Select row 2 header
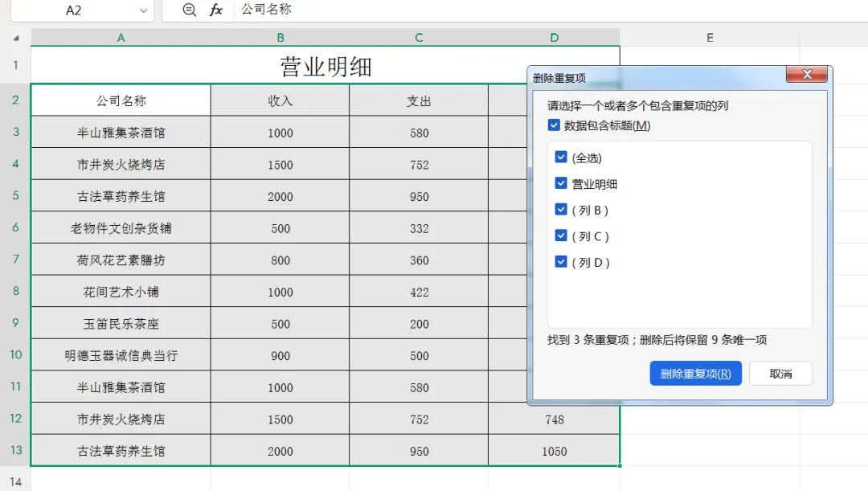The image size is (868, 491). tap(15, 100)
